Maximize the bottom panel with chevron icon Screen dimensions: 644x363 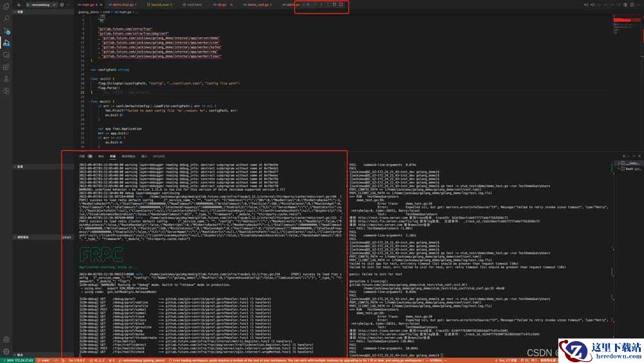tap(634, 156)
